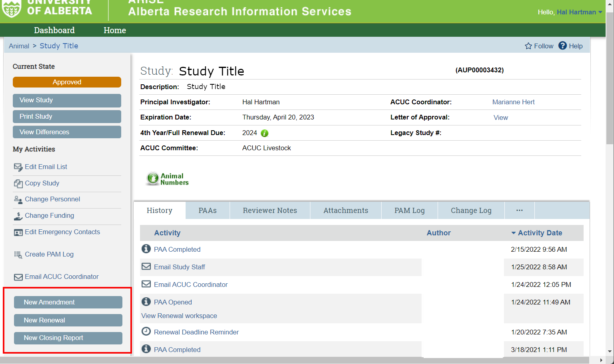Select the Copy Study icon
614x364 pixels.
click(x=18, y=183)
